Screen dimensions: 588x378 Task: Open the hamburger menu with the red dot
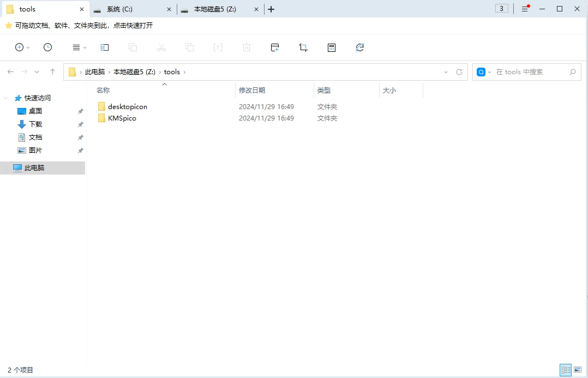pos(525,9)
